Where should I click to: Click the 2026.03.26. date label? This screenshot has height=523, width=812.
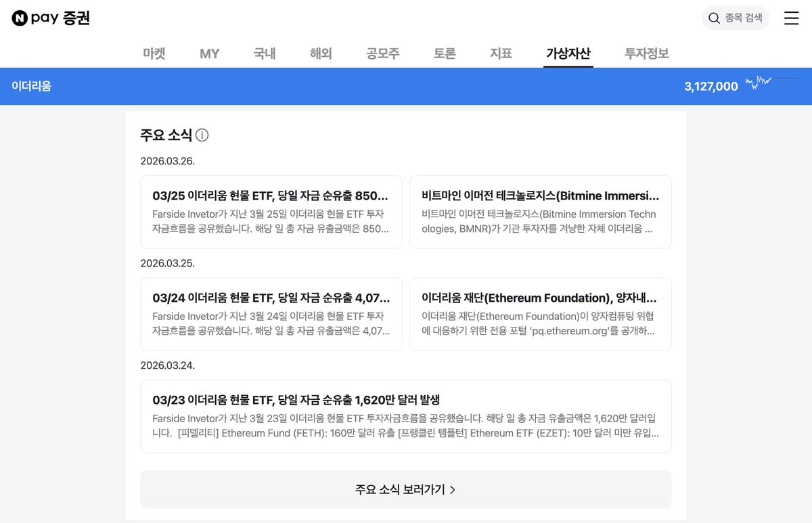pyautogui.click(x=168, y=161)
